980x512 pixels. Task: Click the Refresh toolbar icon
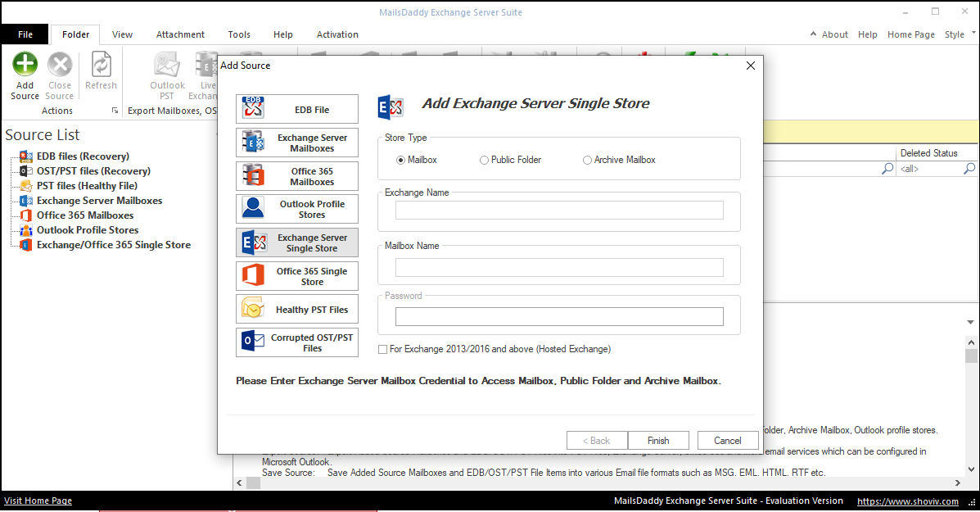[x=101, y=65]
